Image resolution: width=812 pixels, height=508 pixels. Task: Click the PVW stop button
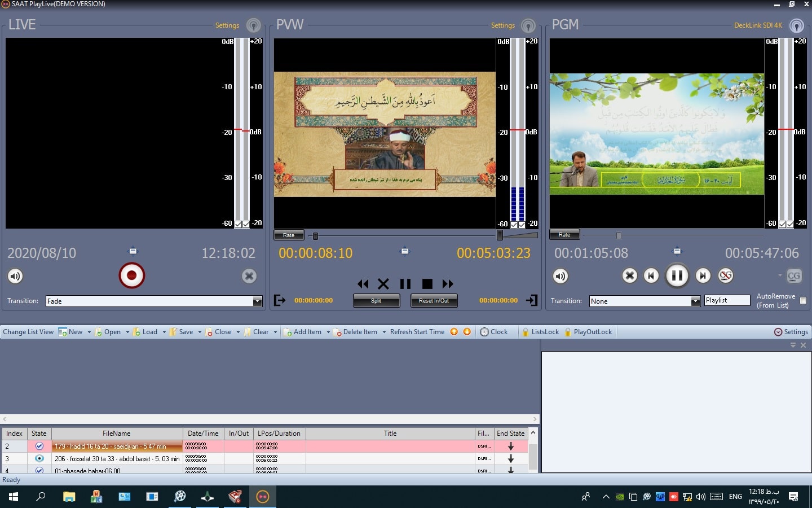pyautogui.click(x=427, y=284)
